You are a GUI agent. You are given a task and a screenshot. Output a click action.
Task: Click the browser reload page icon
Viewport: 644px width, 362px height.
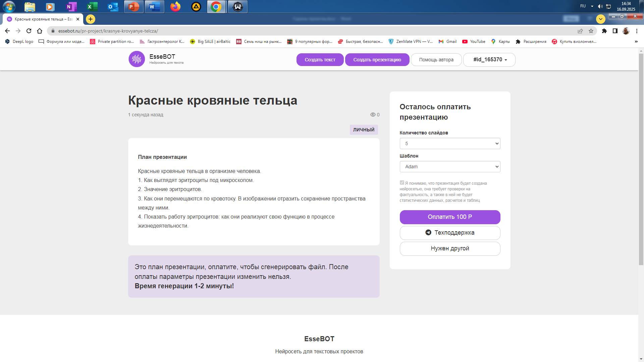click(29, 31)
